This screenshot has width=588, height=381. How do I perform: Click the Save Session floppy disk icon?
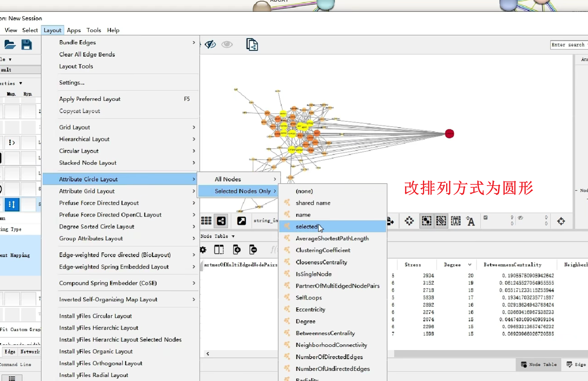click(27, 44)
